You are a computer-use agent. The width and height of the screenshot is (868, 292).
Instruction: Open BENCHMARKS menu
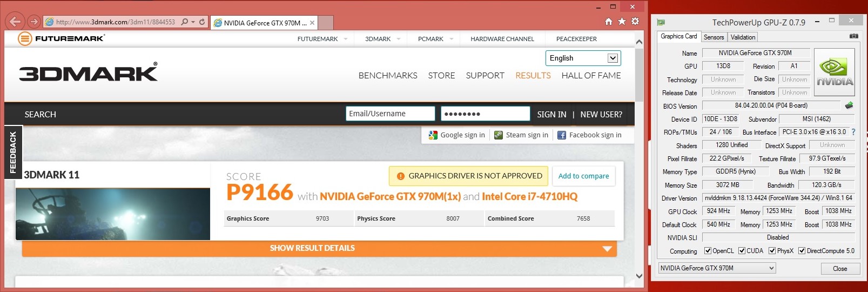(388, 76)
